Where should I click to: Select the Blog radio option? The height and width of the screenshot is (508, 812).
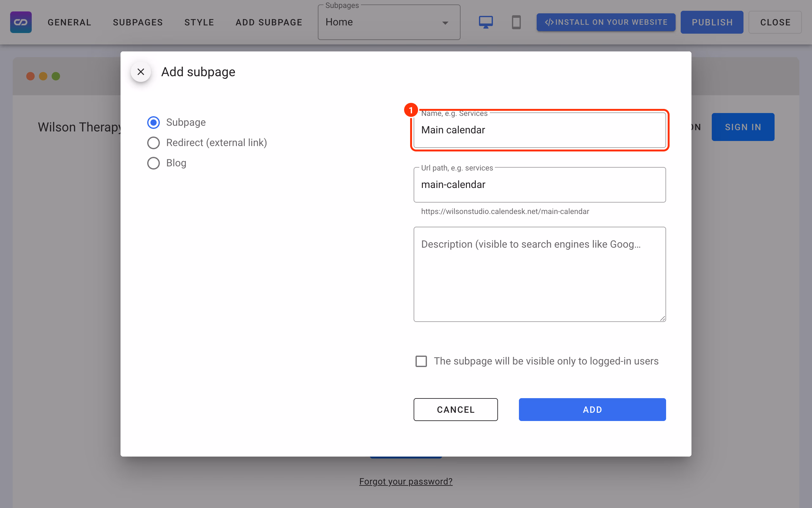(x=153, y=163)
